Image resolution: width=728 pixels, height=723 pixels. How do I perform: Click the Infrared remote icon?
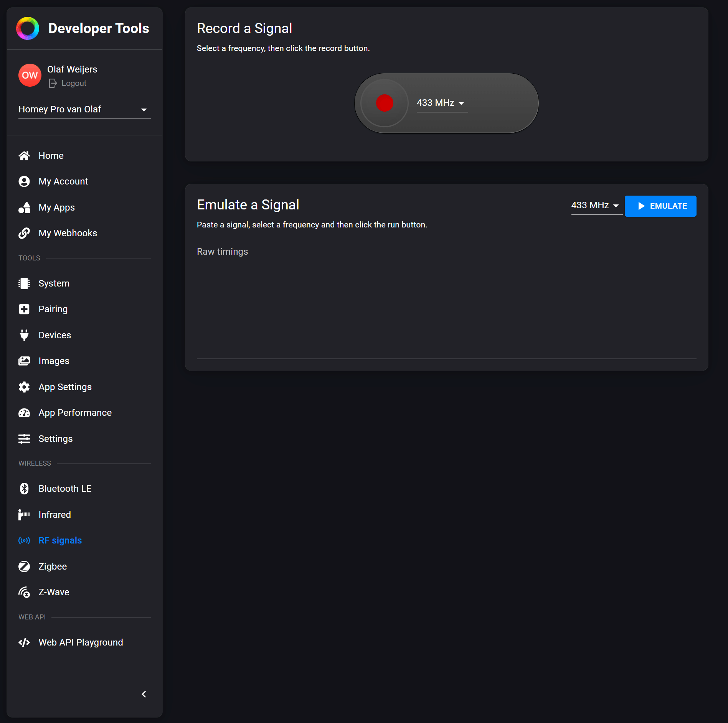(x=24, y=515)
